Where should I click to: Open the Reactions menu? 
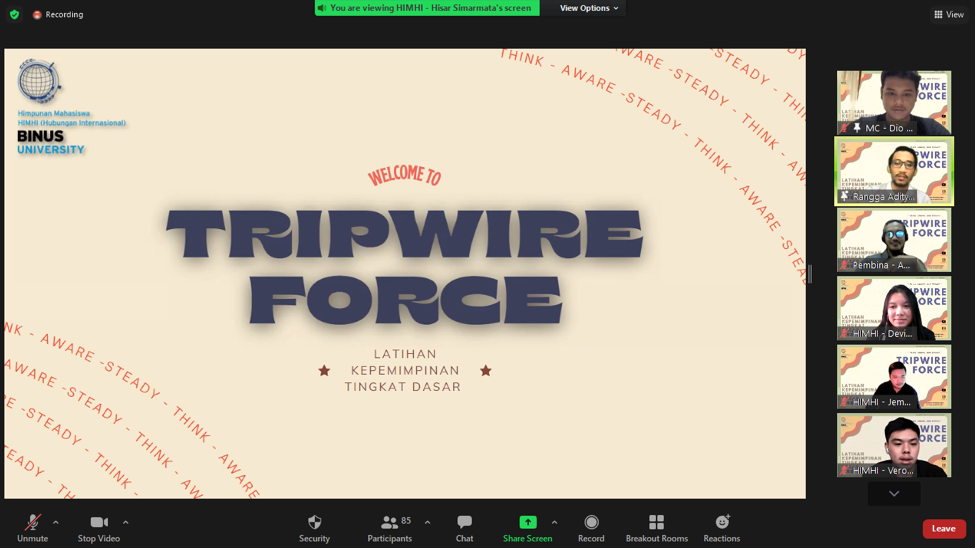pyautogui.click(x=721, y=527)
